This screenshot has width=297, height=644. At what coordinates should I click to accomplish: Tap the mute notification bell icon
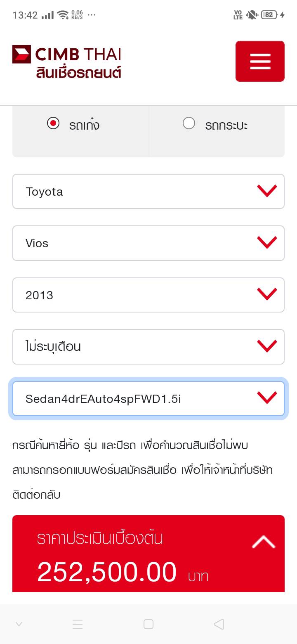251,15
